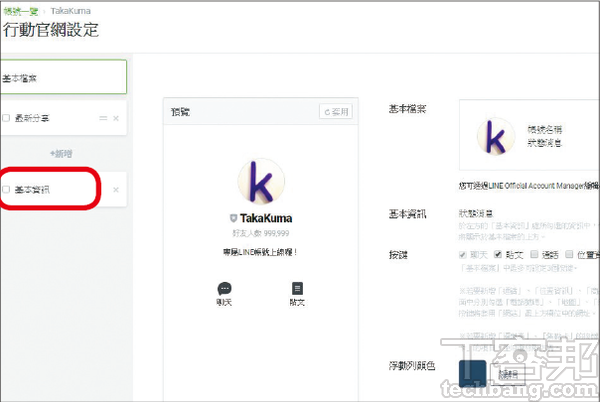Image resolution: width=600 pixels, height=402 pixels.
Task: Click the 聊天 chat bubble icon
Action: pyautogui.click(x=224, y=288)
